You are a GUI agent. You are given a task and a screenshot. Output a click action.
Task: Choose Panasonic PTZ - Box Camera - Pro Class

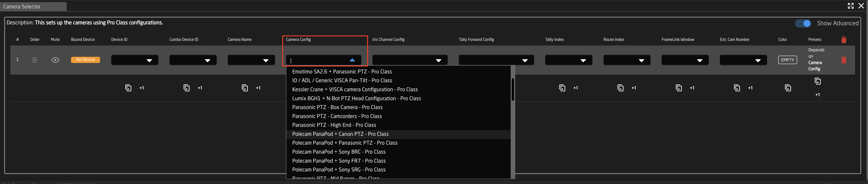pos(337,107)
